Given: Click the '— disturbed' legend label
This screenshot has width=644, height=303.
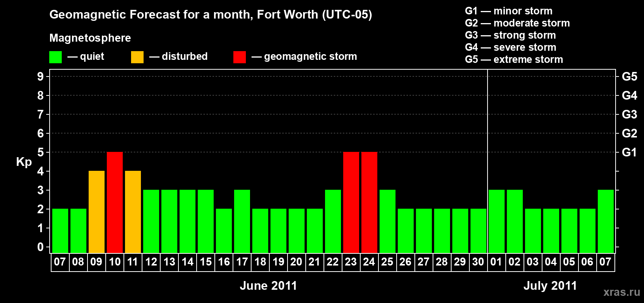Looking at the screenshot, I should pos(178,56).
